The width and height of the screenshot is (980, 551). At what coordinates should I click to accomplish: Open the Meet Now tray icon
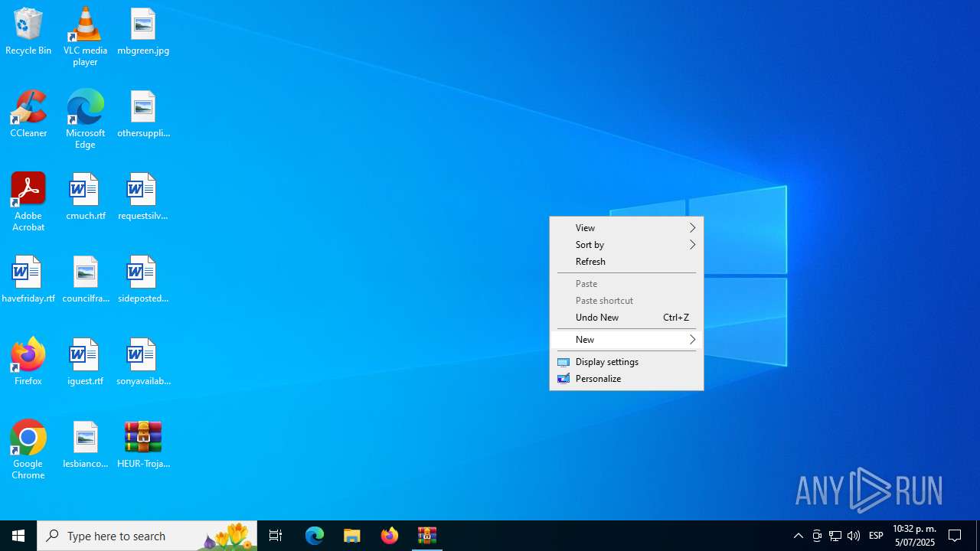(817, 536)
